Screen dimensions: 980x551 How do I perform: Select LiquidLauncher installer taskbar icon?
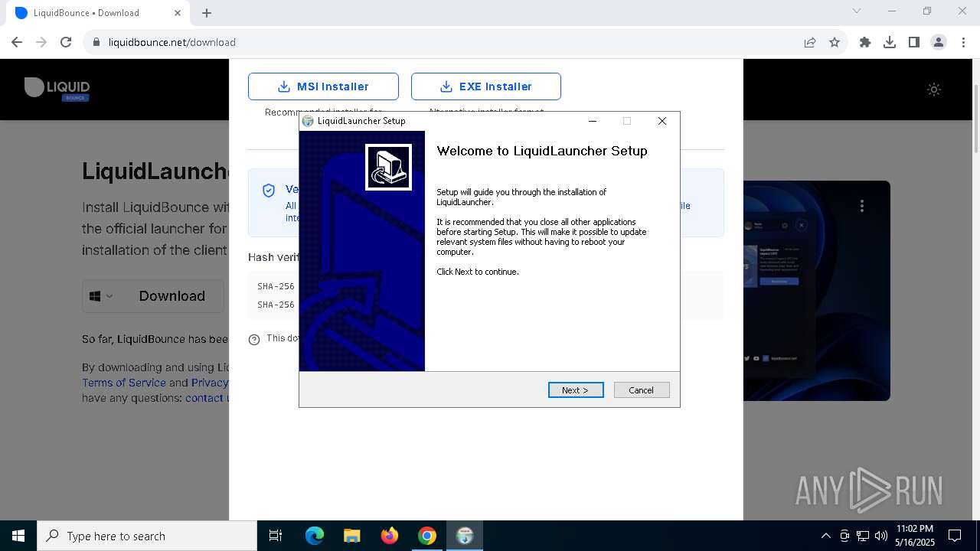click(465, 536)
